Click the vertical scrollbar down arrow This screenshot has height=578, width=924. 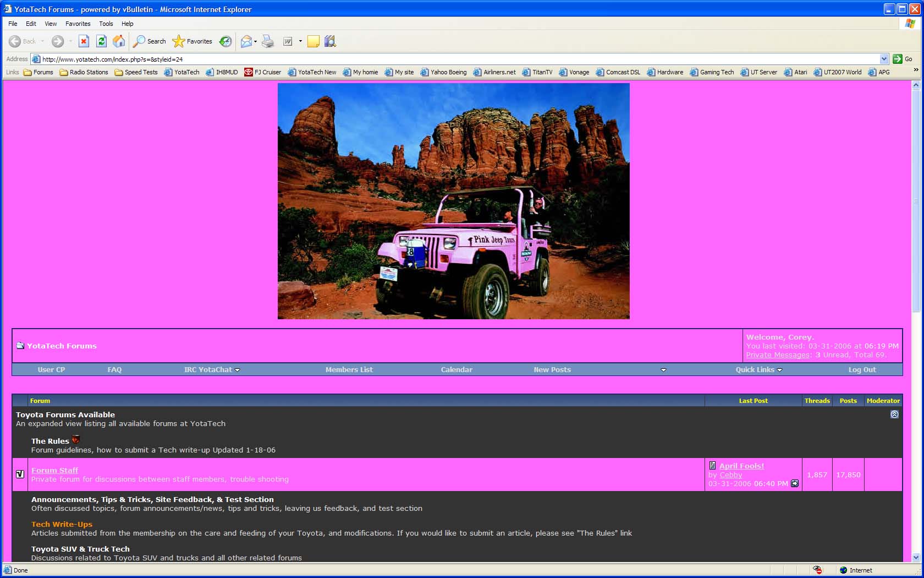point(916,557)
